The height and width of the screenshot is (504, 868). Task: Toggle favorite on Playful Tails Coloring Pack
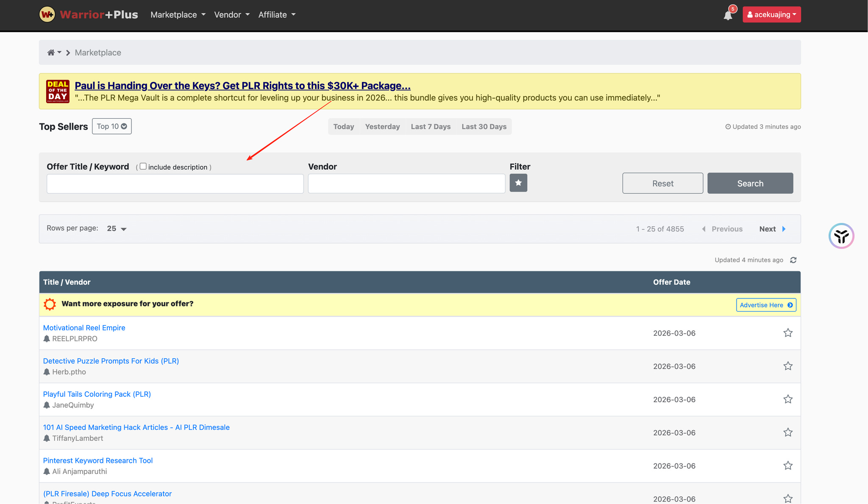pyautogui.click(x=787, y=399)
